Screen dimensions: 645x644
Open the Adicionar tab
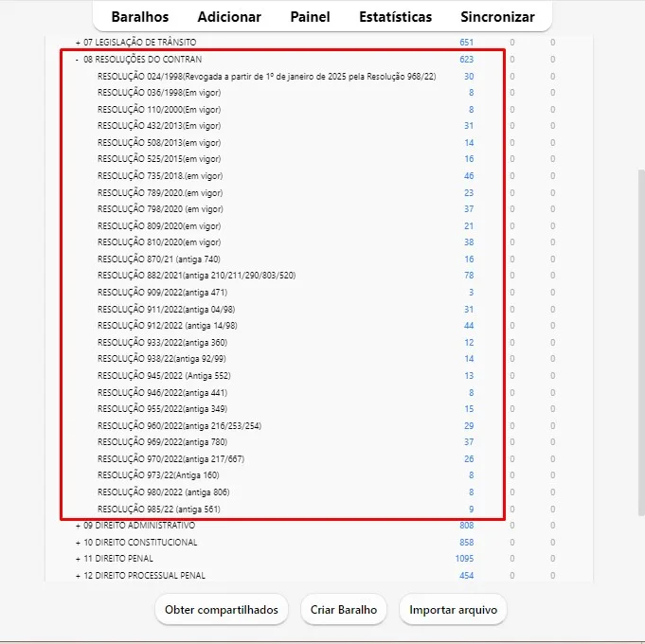tap(229, 17)
